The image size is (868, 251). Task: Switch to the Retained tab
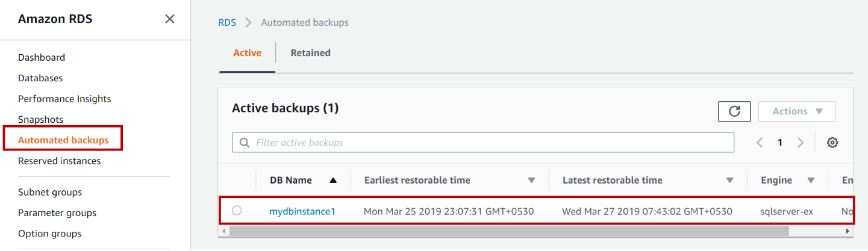[x=310, y=53]
